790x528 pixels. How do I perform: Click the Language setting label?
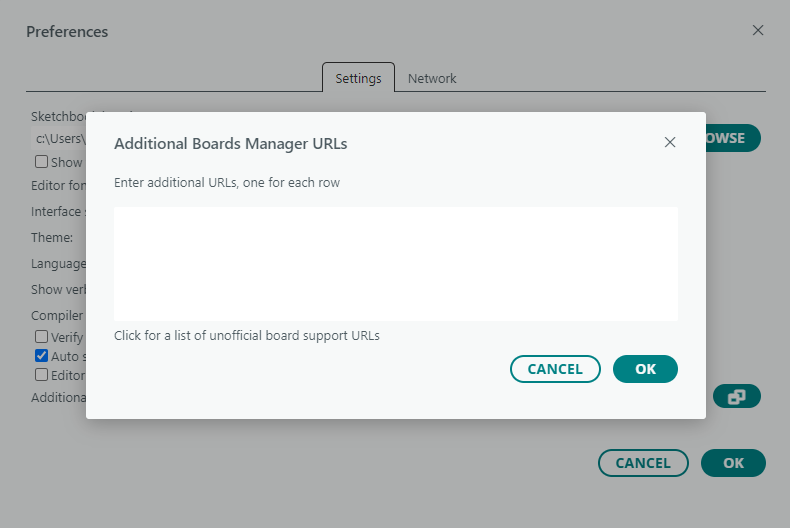pos(58,263)
